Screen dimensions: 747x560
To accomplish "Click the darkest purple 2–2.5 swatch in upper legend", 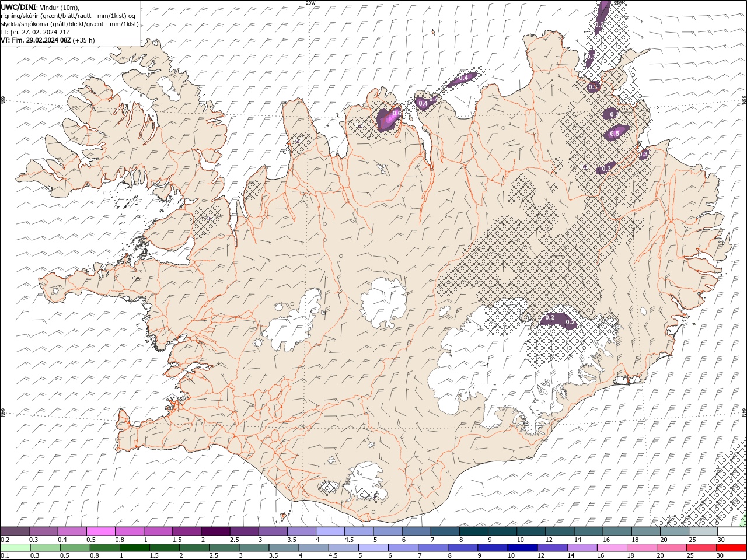I will tap(215, 531).
